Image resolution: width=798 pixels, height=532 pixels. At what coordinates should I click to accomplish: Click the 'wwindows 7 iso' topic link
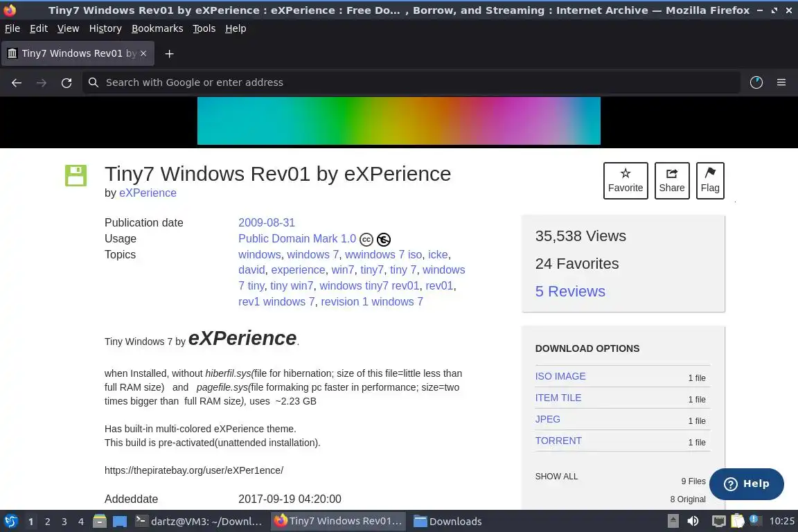(x=383, y=254)
